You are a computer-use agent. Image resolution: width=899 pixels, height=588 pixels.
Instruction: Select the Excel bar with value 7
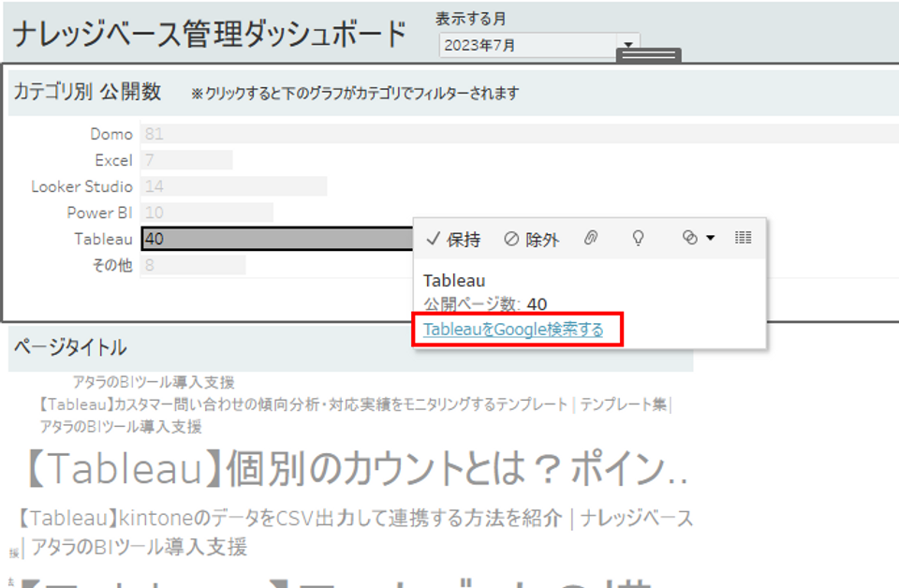pos(187,160)
